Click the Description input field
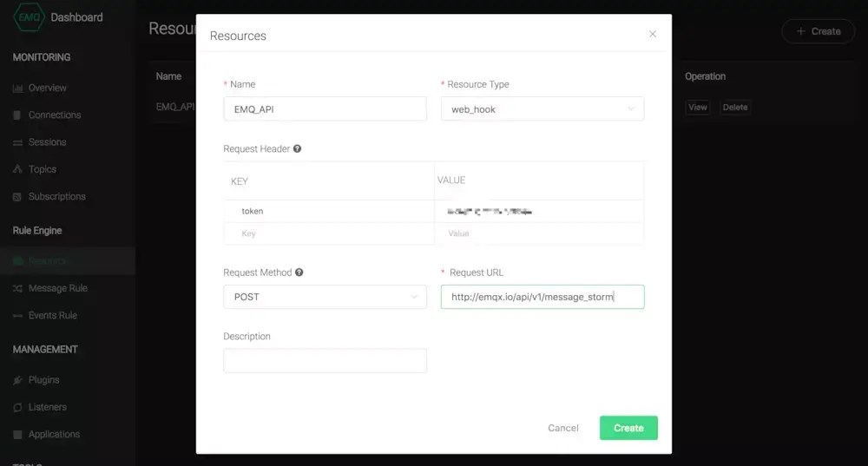868x466 pixels. tap(325, 361)
